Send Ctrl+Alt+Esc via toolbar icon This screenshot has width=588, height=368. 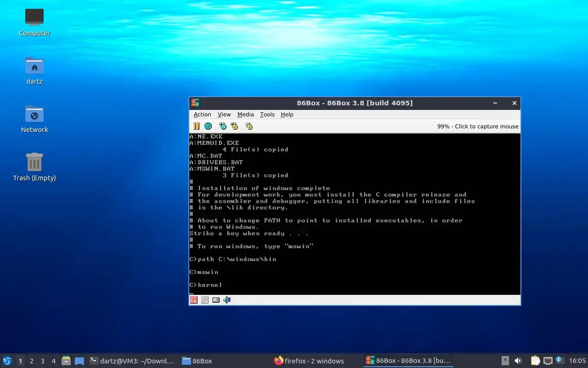click(234, 126)
